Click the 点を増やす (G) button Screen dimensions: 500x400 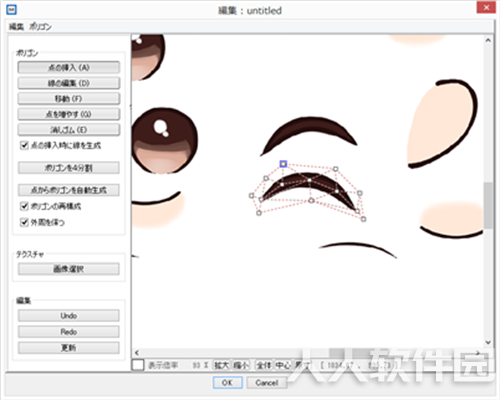click(69, 114)
